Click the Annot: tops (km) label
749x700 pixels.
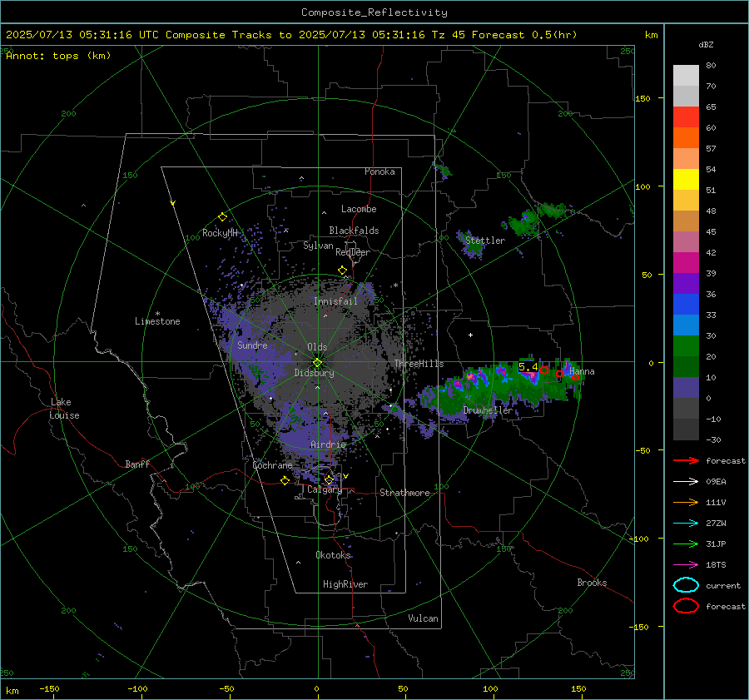[x=58, y=56]
